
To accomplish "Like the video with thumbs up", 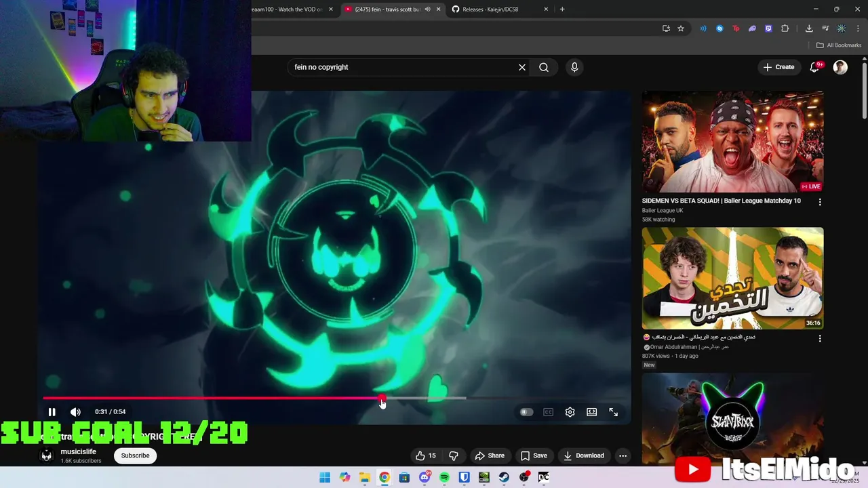I will pos(426,455).
